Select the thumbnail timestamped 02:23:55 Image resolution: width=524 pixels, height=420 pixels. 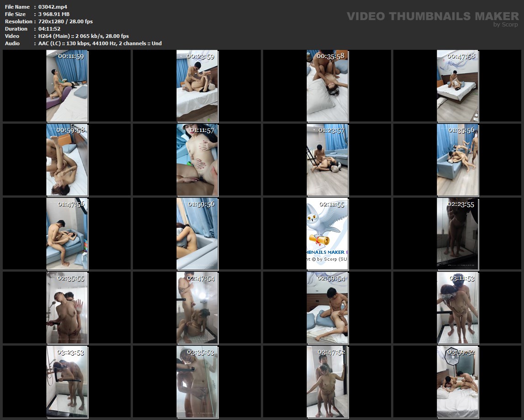click(457, 234)
